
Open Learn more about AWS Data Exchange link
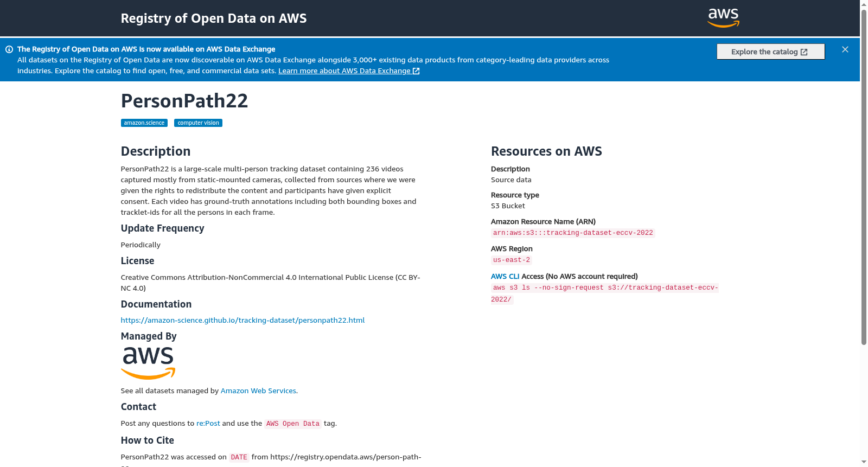coord(349,71)
